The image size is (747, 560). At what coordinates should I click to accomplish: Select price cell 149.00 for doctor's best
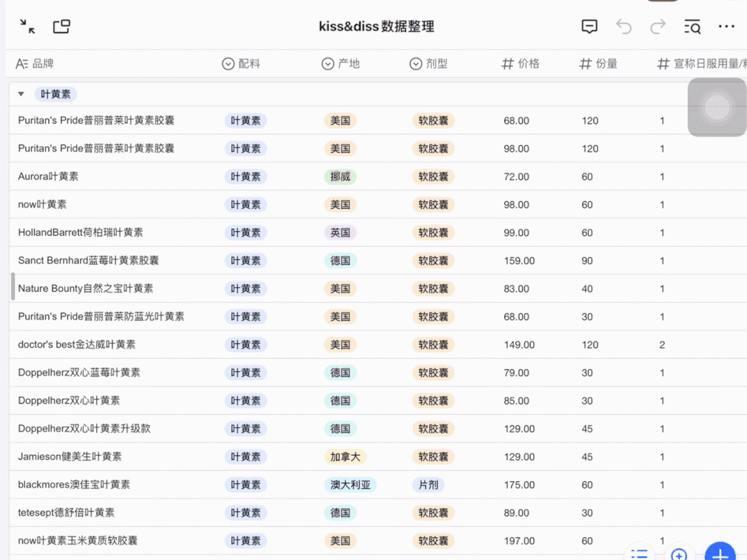pyautogui.click(x=519, y=345)
